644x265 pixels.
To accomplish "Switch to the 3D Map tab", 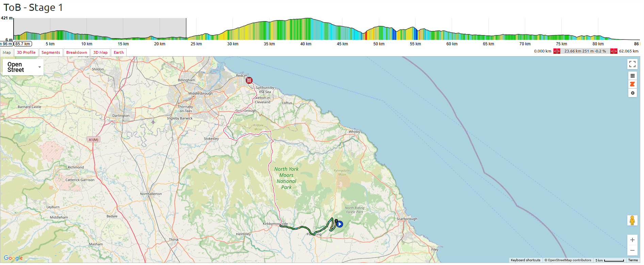I will pyautogui.click(x=100, y=52).
